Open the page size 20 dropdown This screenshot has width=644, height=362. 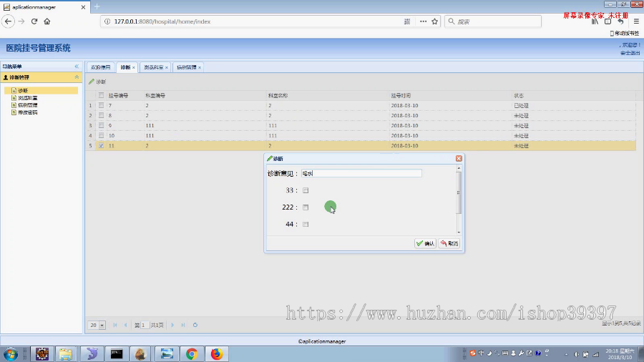[102, 325]
